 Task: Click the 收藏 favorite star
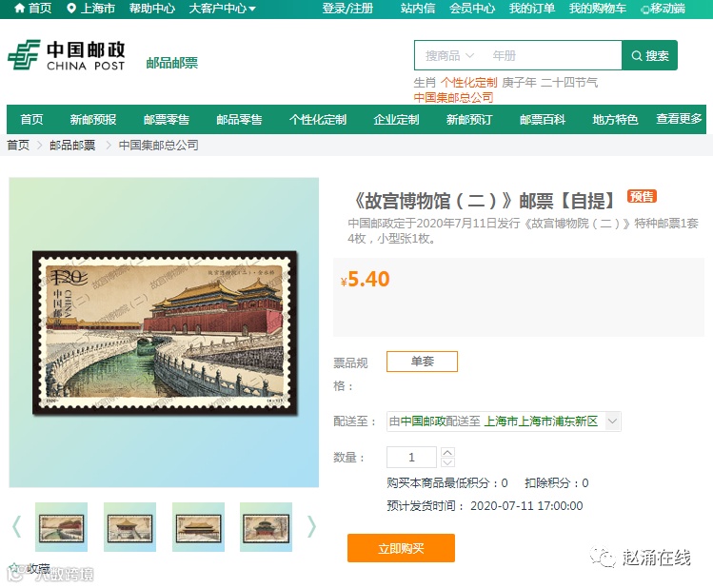pyautogui.click(x=13, y=568)
